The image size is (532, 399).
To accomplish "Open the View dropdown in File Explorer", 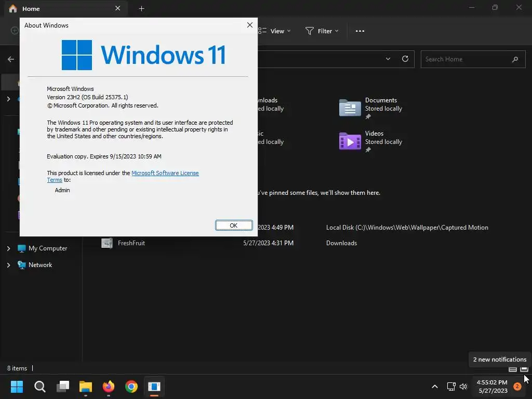I will [x=274, y=31].
